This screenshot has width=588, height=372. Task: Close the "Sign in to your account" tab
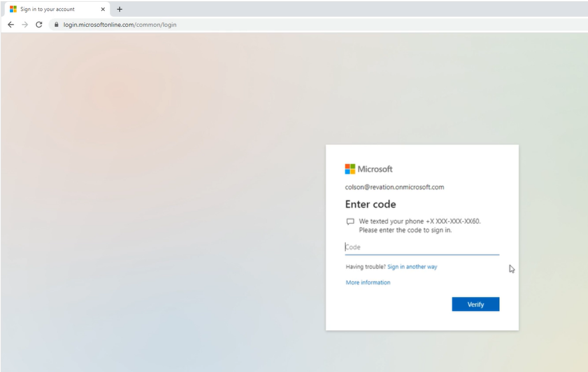(103, 9)
